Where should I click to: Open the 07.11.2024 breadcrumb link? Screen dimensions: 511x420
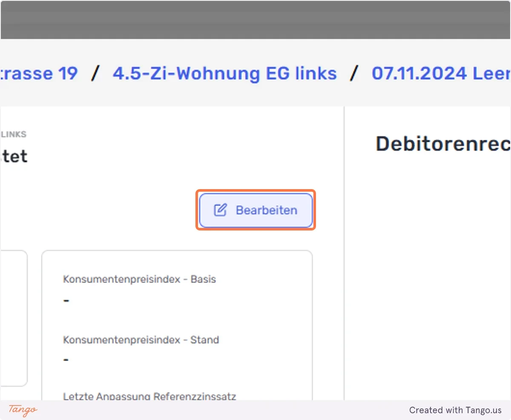tap(441, 73)
